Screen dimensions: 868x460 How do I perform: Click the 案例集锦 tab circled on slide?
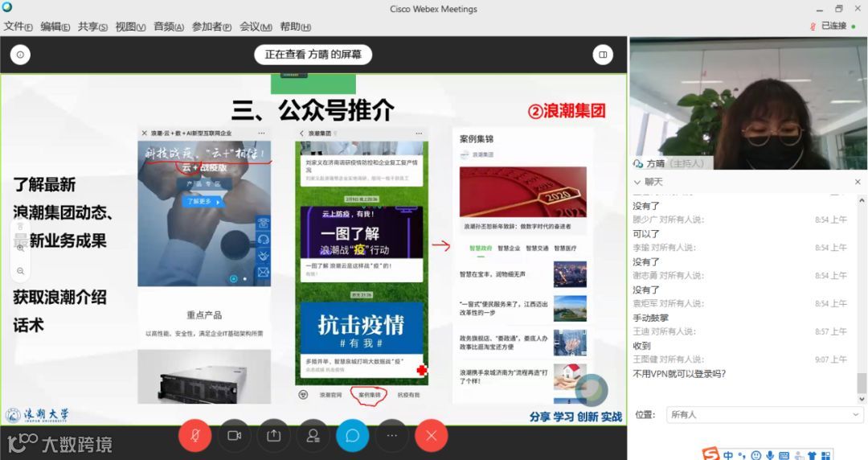click(369, 395)
